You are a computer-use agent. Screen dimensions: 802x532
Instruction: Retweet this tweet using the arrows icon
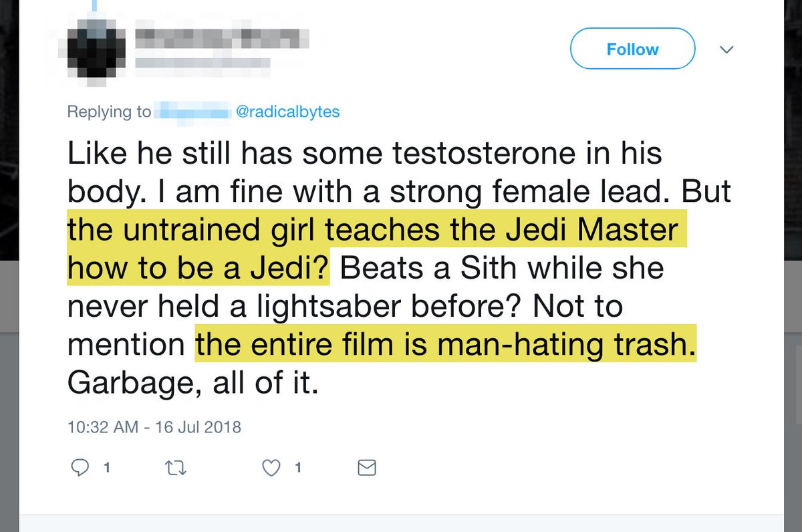176,468
